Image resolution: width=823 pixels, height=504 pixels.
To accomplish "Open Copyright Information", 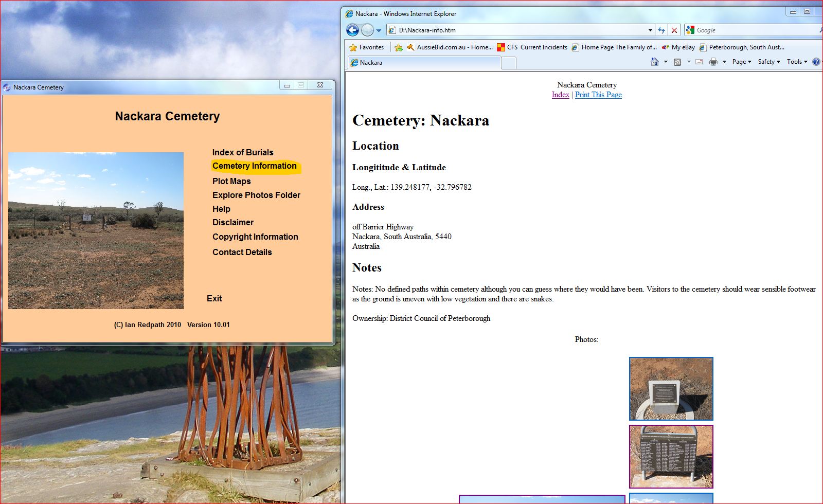I will coord(255,237).
